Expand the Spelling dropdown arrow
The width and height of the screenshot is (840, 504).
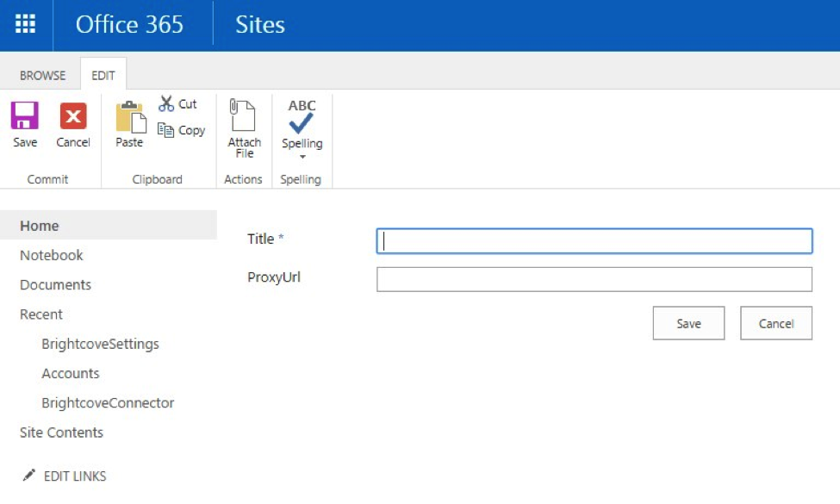tap(302, 157)
